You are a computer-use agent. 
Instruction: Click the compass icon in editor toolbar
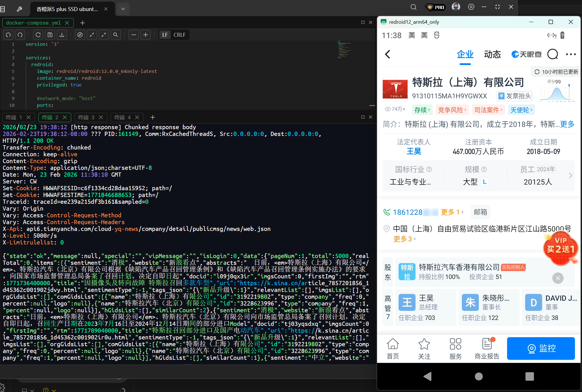[x=80, y=35]
